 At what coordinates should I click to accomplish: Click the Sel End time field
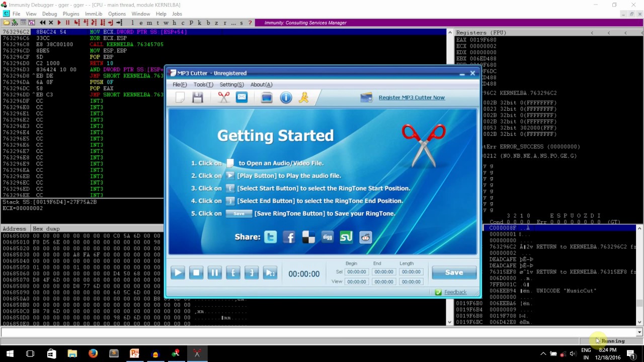[x=383, y=272]
